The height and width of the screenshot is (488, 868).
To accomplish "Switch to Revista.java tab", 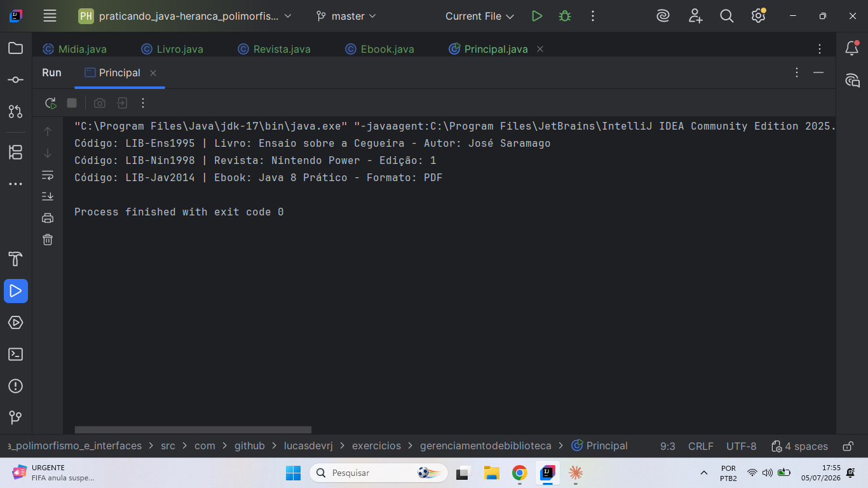I will (275, 49).
